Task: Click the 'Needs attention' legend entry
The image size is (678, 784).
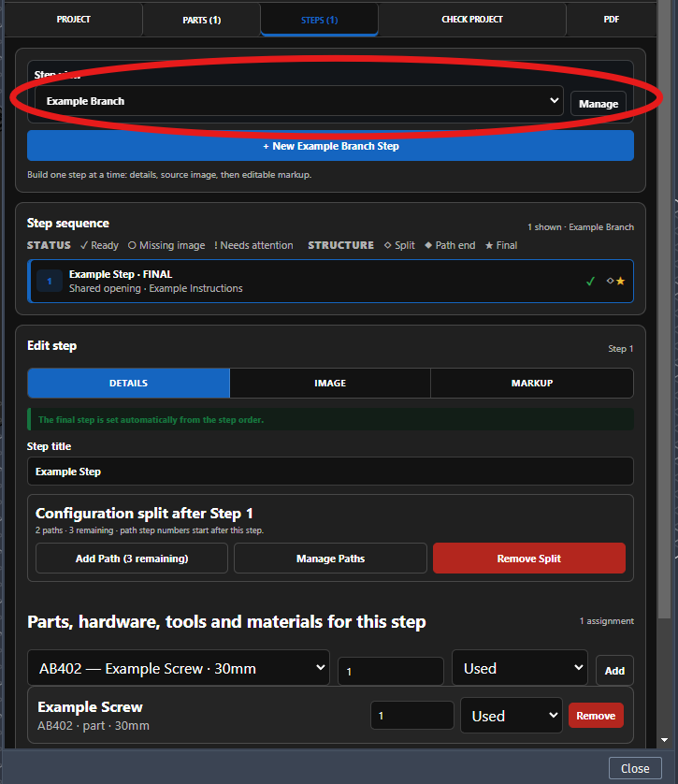Action: coord(253,245)
